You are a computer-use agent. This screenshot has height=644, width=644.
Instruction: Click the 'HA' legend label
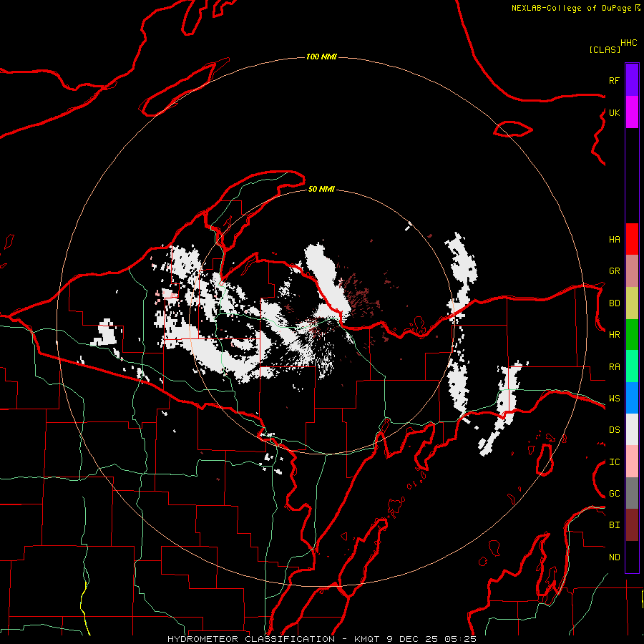pos(614,239)
